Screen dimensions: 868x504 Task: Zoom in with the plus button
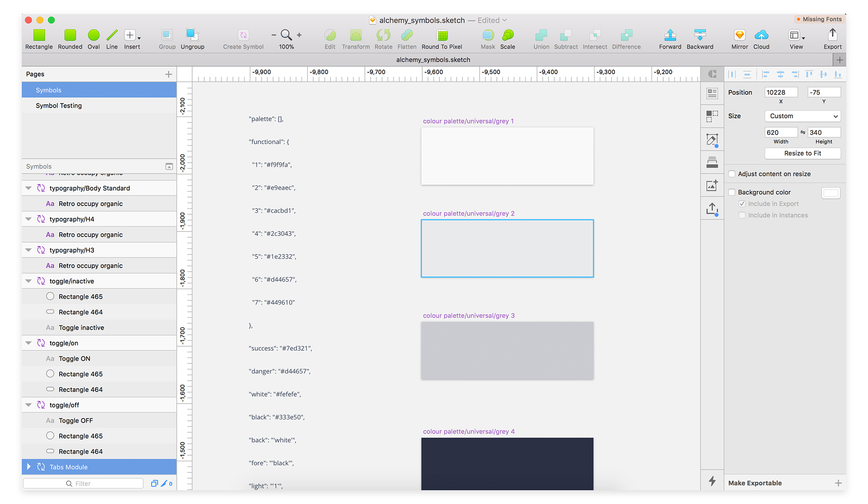[299, 35]
